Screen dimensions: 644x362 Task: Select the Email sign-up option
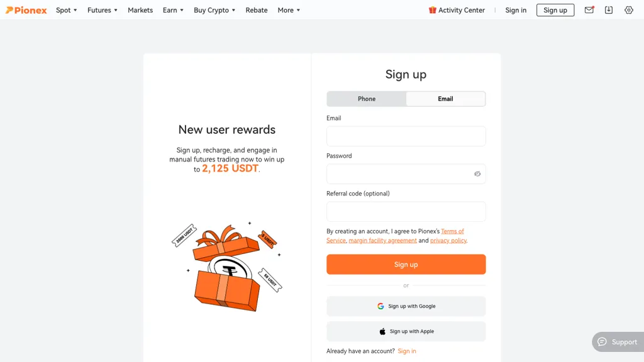point(445,99)
